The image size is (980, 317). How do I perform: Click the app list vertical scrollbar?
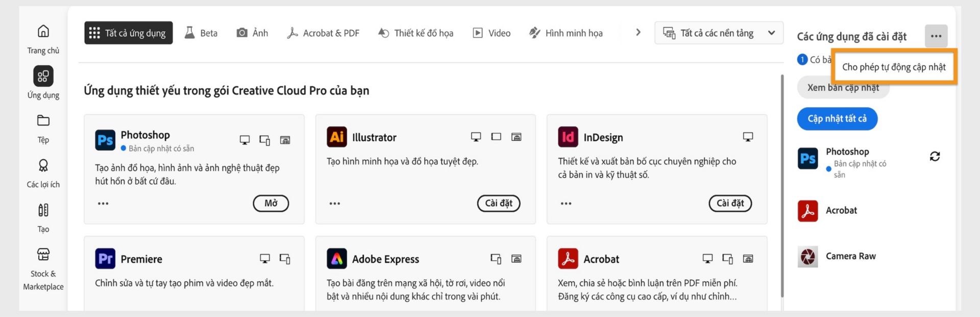781,186
